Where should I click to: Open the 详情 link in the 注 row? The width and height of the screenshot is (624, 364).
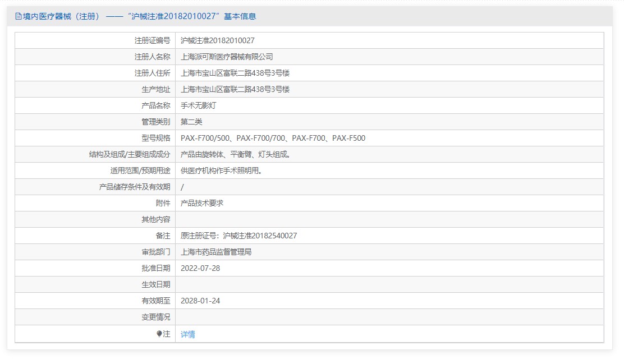[188, 334]
